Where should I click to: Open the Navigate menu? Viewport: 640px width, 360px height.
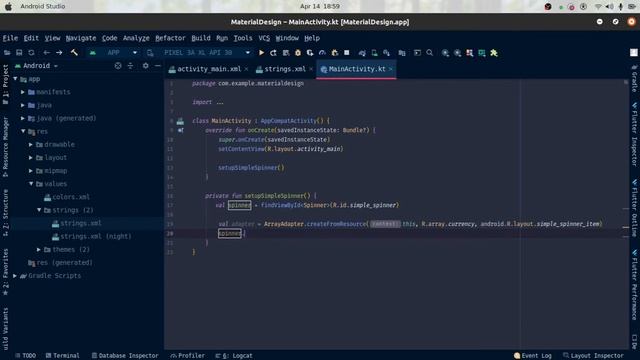(x=81, y=38)
